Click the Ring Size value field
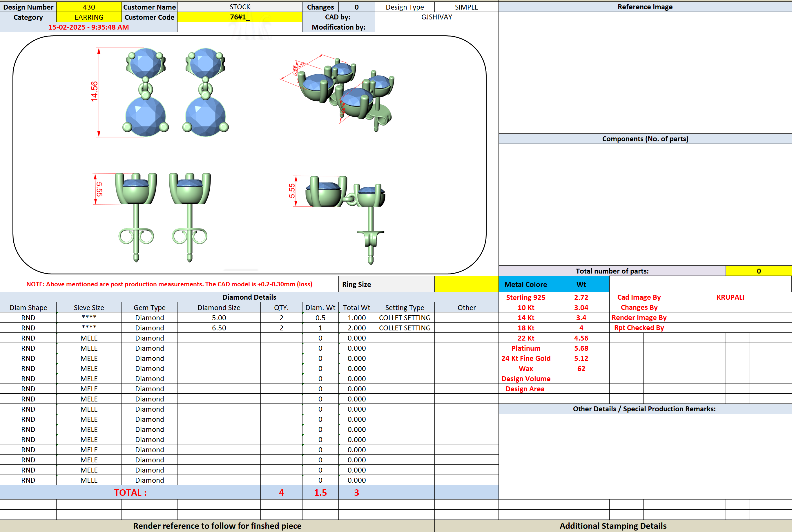Screen dimensions: 792x532 (x=405, y=284)
